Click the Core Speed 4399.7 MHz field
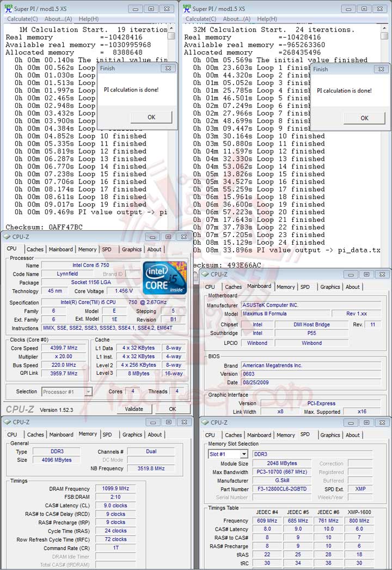Viewport: 392px width, 570px height. 64,348
